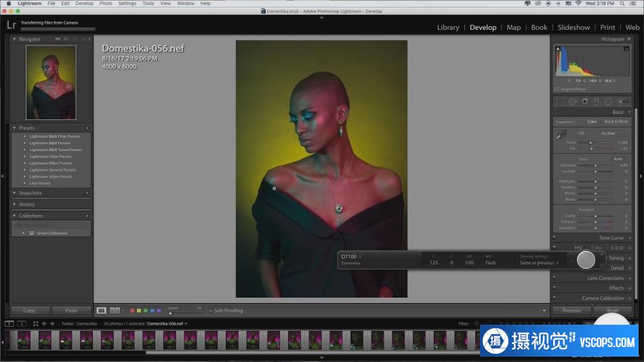
Task: Click the Paste button
Action: click(71, 310)
